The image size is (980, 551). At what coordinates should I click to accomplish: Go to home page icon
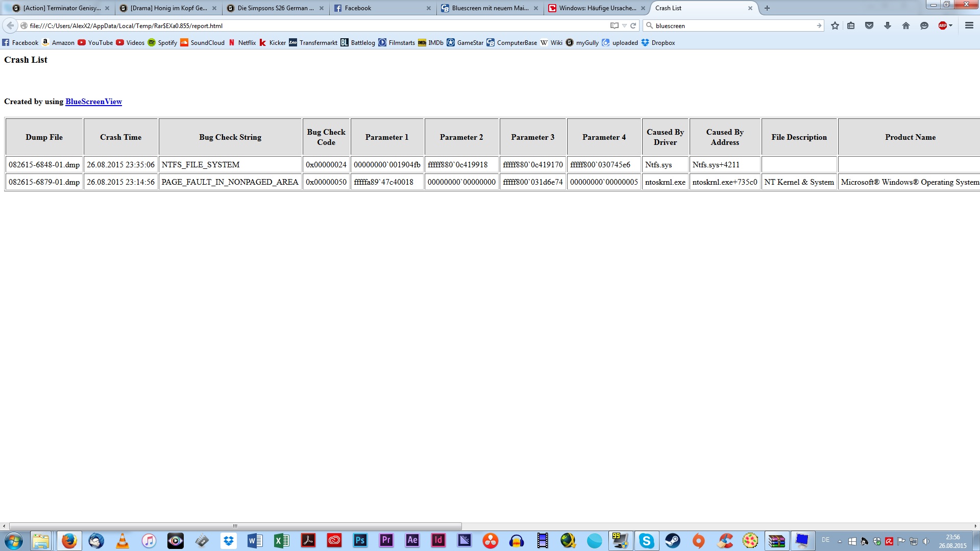point(906,26)
